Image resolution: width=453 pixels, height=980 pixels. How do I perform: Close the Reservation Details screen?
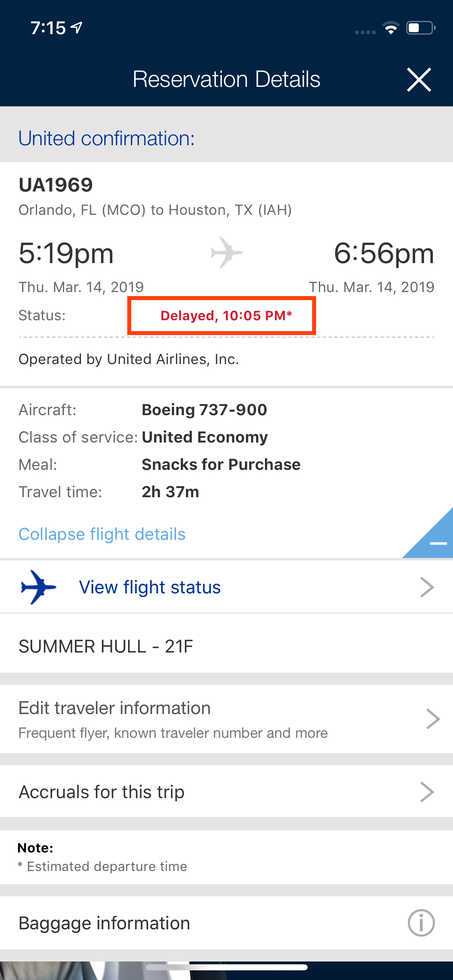coord(419,80)
